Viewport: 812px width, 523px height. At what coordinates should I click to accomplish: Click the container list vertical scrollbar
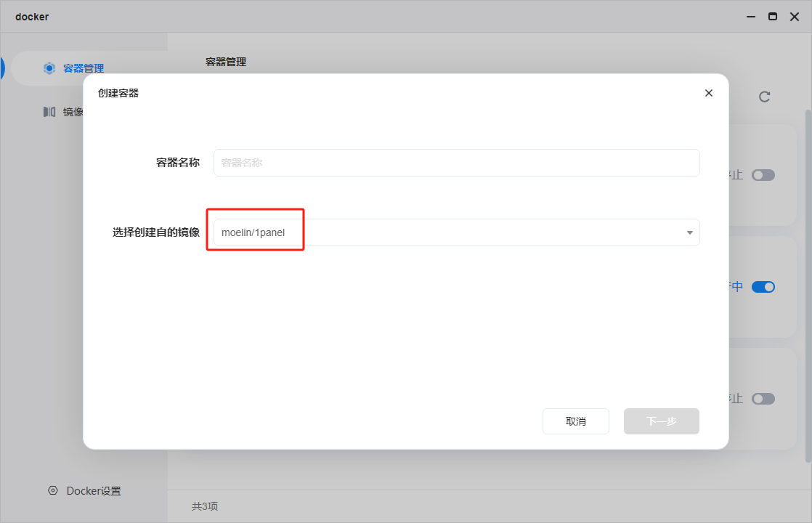coord(808,285)
